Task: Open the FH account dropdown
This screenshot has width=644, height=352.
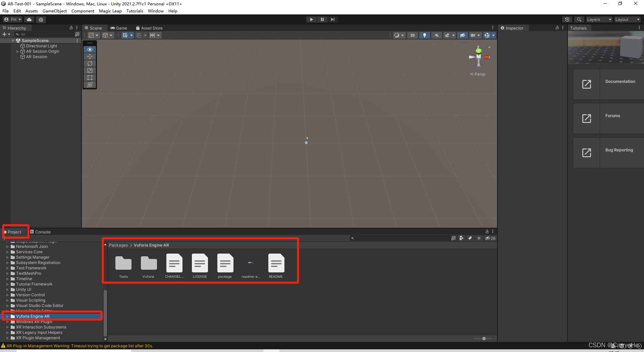Action: [13, 19]
